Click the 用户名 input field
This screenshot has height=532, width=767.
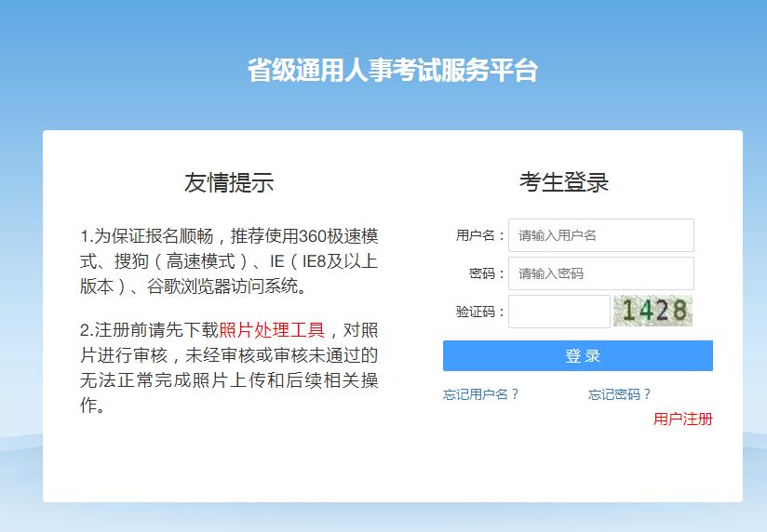601,235
